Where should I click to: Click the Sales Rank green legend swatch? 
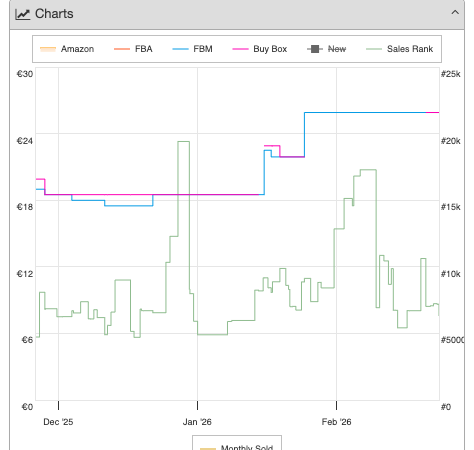click(374, 49)
